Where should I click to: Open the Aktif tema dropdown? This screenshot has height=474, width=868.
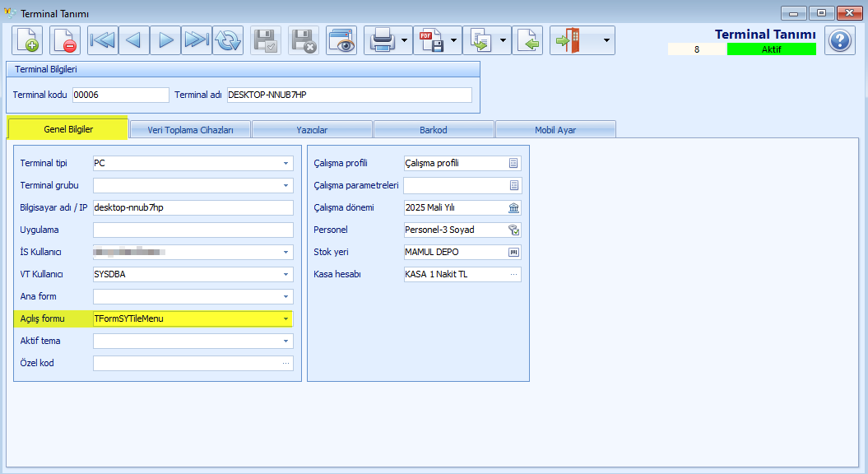285,341
